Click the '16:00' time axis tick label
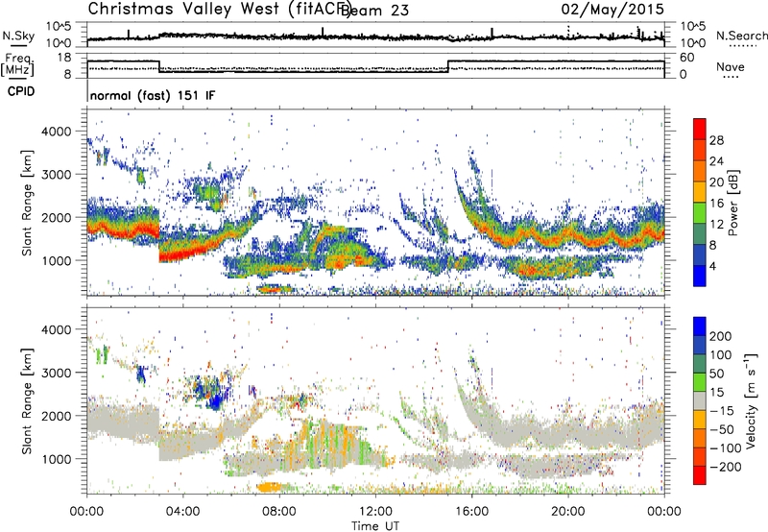 (471, 512)
